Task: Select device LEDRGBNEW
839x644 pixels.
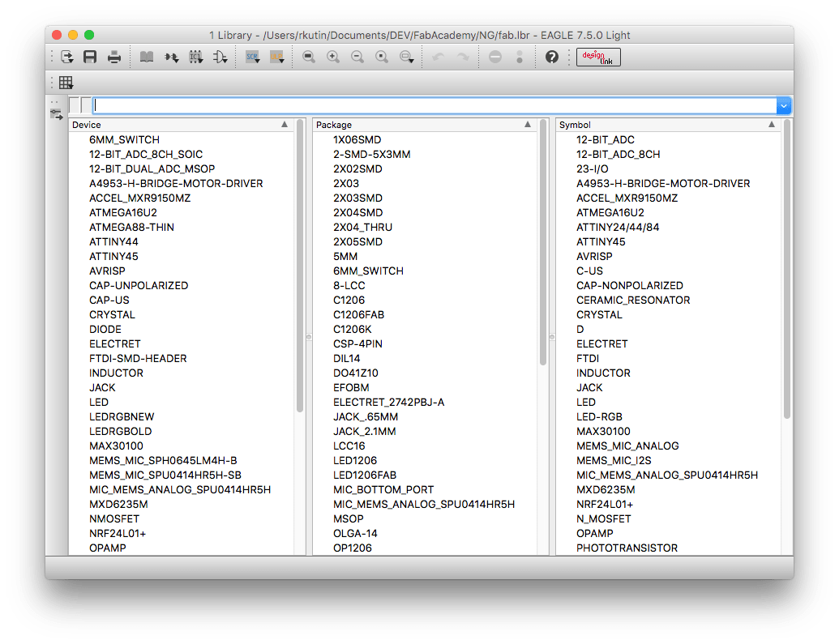Action: click(x=122, y=416)
